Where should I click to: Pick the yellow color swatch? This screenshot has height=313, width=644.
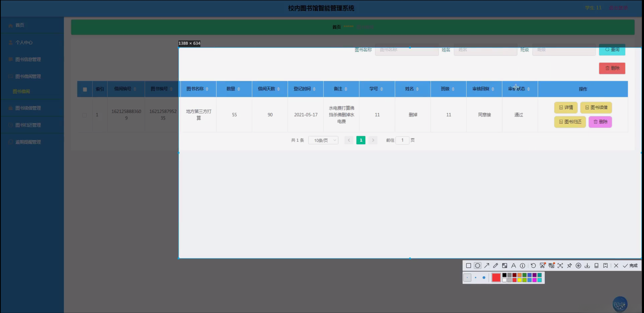[x=519, y=280]
